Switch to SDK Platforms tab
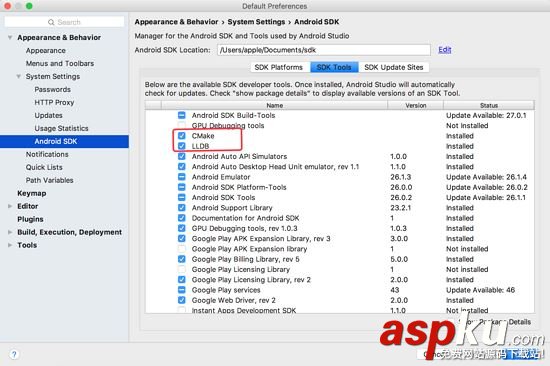 click(x=280, y=67)
